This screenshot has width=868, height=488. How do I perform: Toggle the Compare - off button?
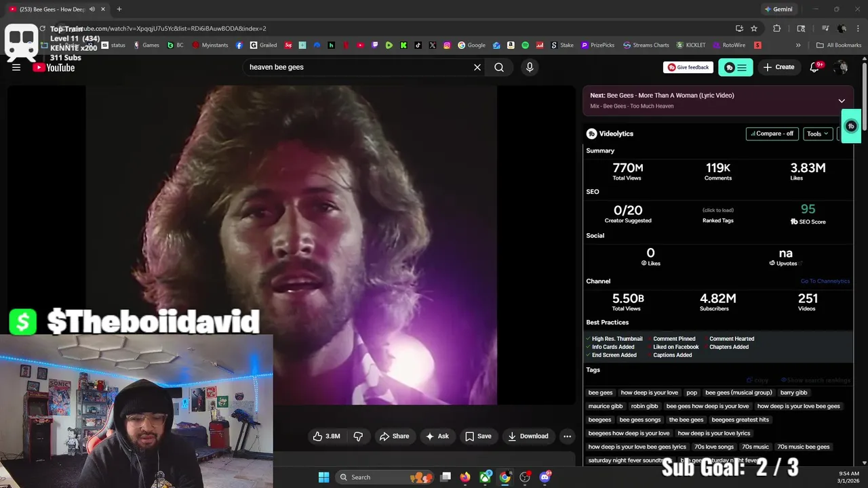772,134
